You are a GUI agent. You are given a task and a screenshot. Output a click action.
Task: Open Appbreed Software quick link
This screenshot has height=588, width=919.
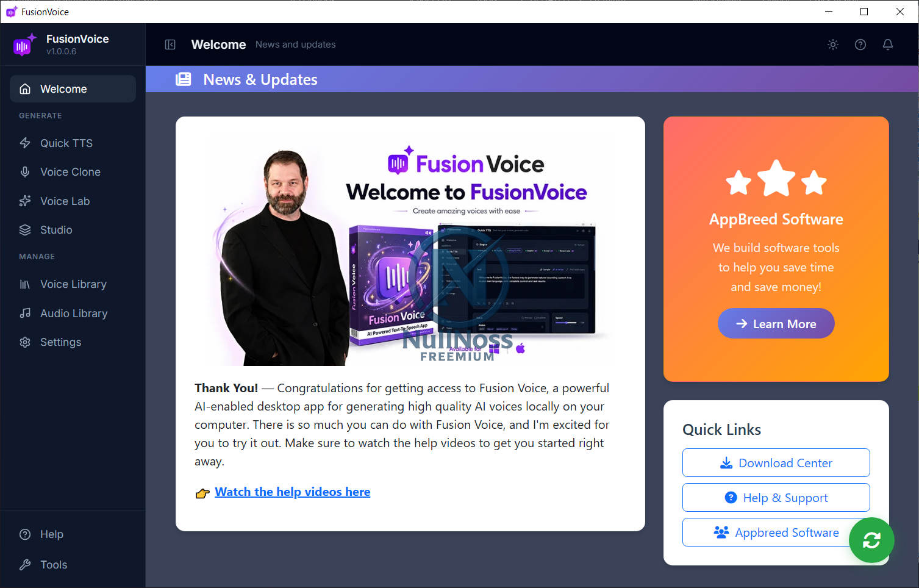point(776,532)
